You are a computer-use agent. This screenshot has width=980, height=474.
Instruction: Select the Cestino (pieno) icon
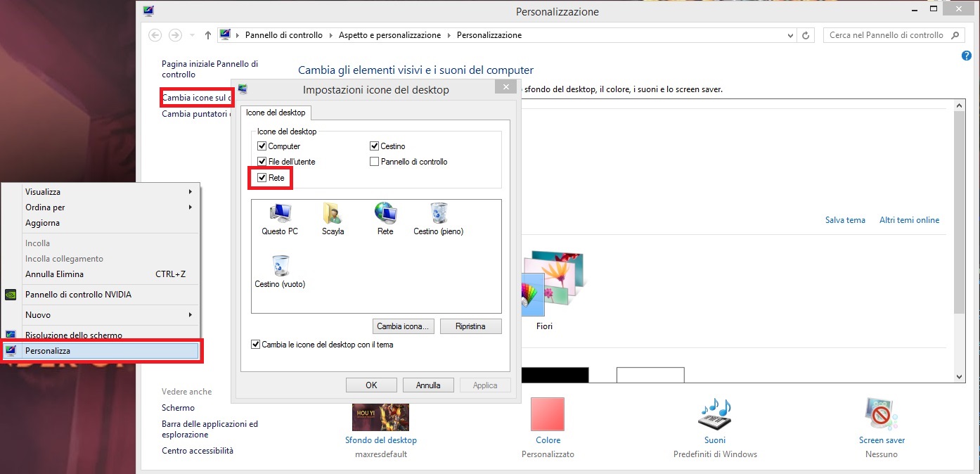pos(439,214)
